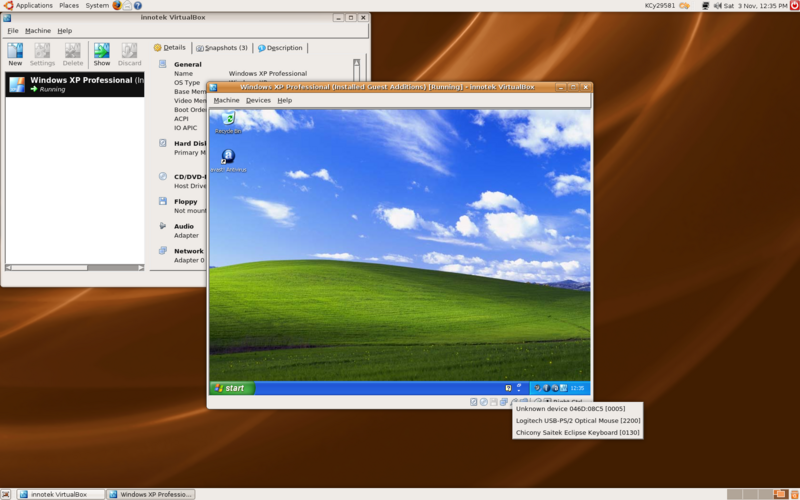
Task: Click the VM list horizontal scrollbar
Action: (74, 267)
